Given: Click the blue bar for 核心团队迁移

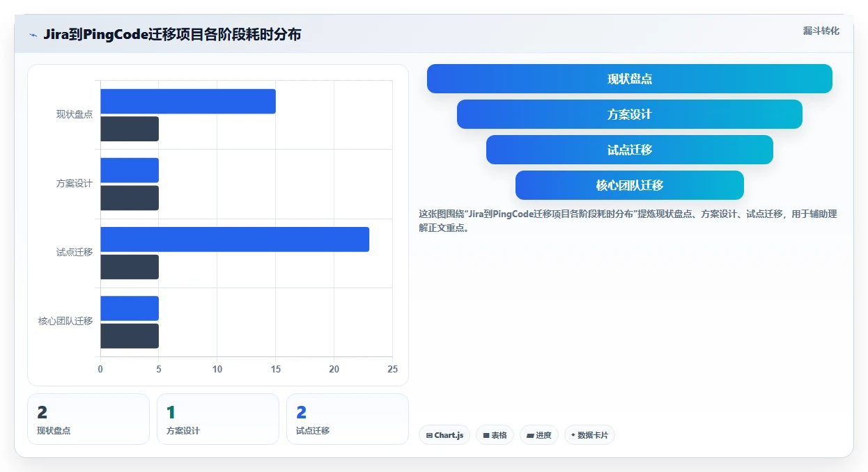Looking at the screenshot, I should coord(130,308).
